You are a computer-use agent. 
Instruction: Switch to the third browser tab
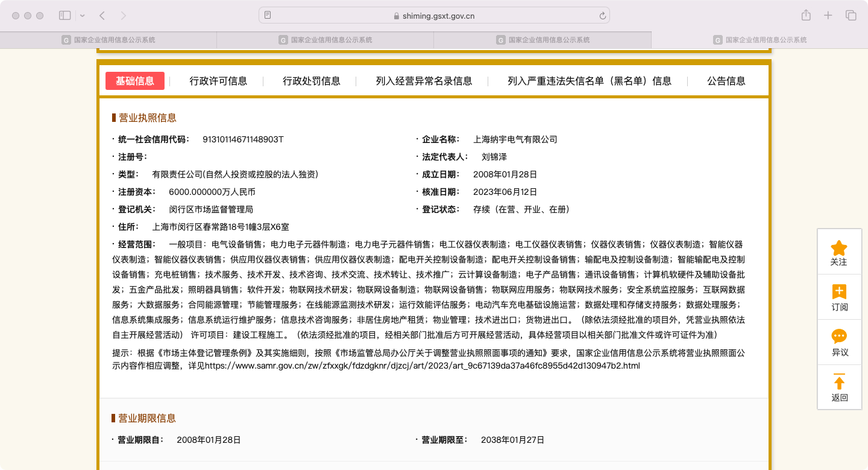(542, 40)
